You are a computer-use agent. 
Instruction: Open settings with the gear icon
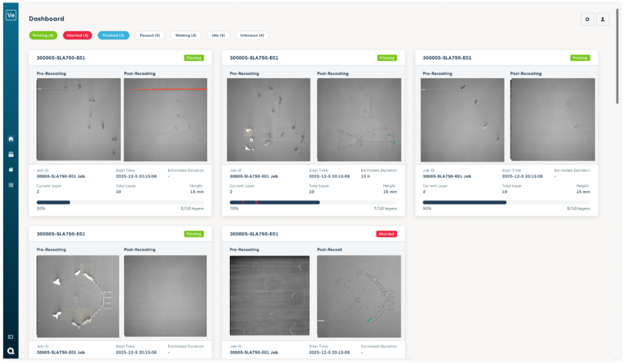(x=587, y=20)
